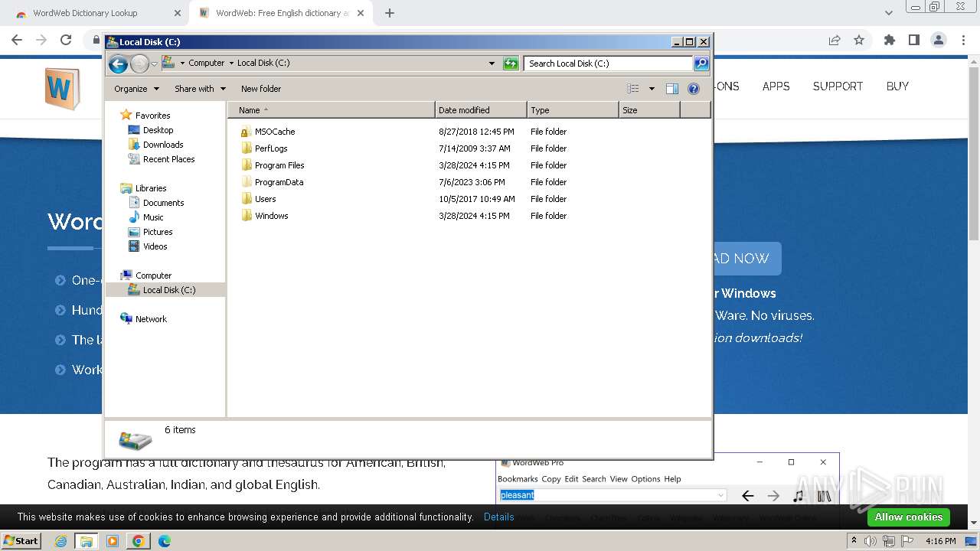Open Chrome three-dot menu
980x551 pixels.
point(963,40)
